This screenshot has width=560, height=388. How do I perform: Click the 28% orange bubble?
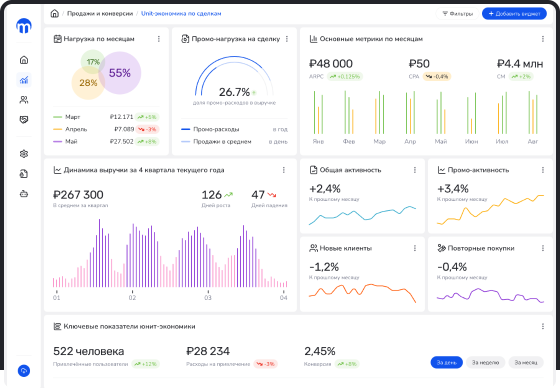(88, 83)
